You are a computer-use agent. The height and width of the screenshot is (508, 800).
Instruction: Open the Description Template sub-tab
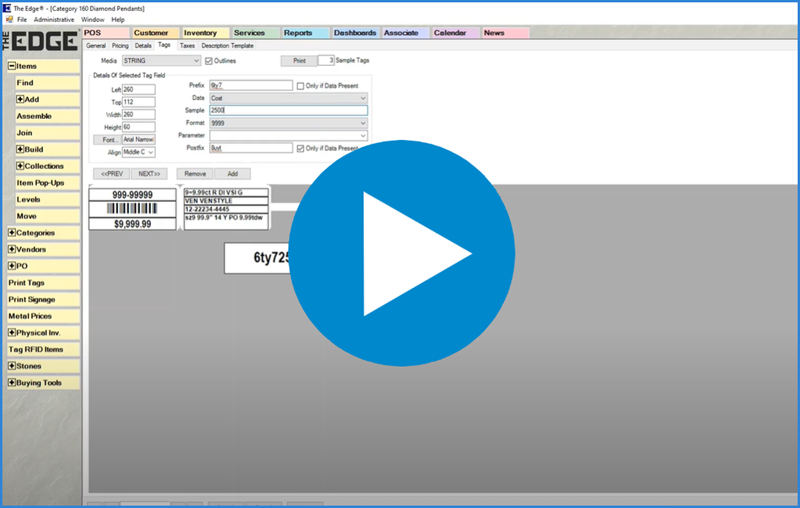click(x=228, y=46)
